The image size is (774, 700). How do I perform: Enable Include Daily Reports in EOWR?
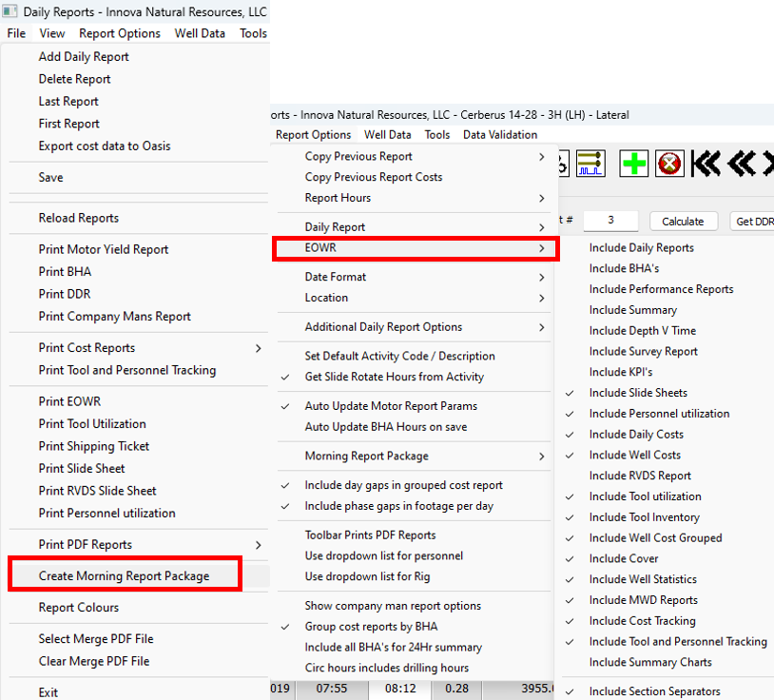(x=641, y=247)
